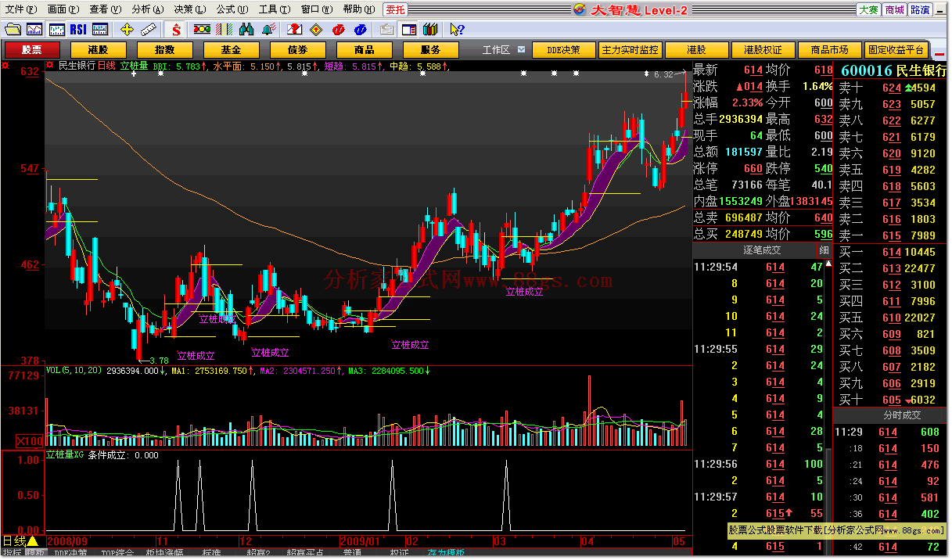The image size is (952, 560).
Task: Open the 分析(A) menu
Action: [147, 9]
